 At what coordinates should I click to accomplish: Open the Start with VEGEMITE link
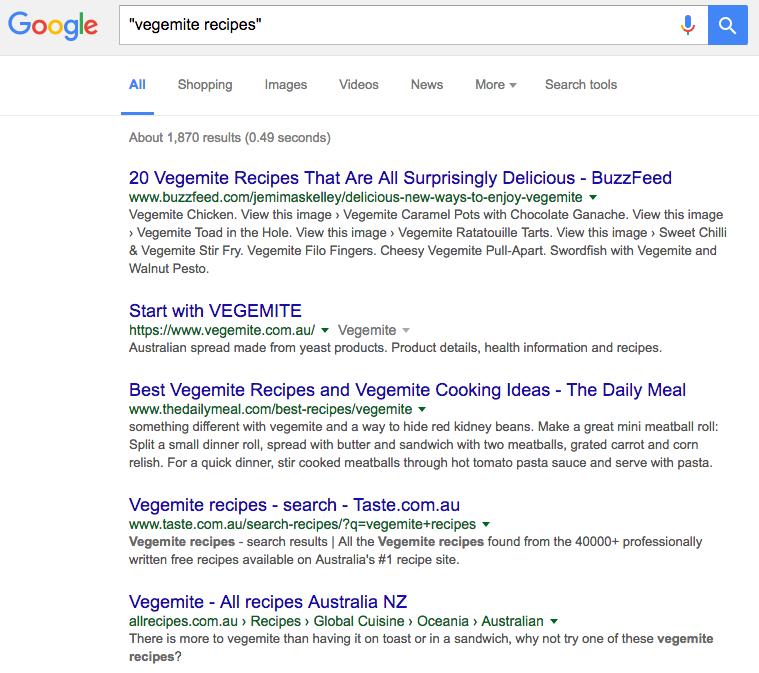[x=215, y=310]
